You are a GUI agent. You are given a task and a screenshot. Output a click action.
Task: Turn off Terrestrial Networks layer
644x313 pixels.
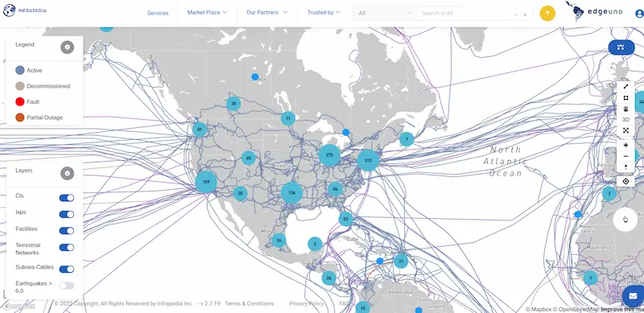click(67, 247)
